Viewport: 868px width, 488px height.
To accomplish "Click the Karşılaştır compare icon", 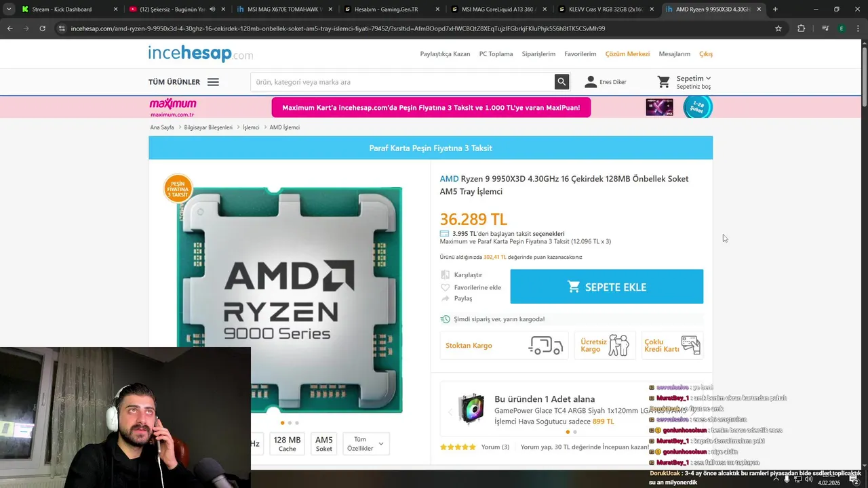I will [445, 275].
